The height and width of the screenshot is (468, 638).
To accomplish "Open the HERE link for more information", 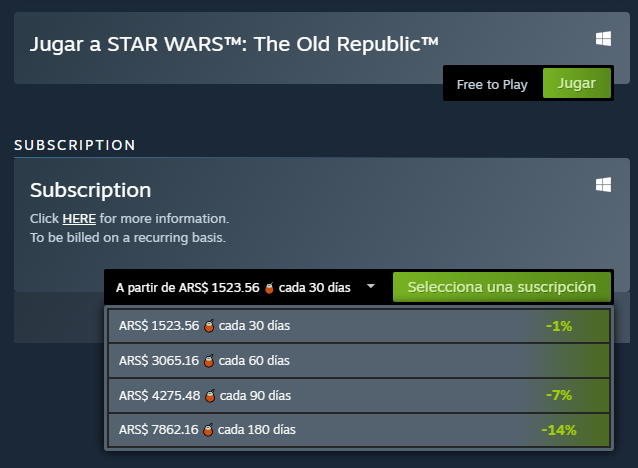I will [x=79, y=219].
